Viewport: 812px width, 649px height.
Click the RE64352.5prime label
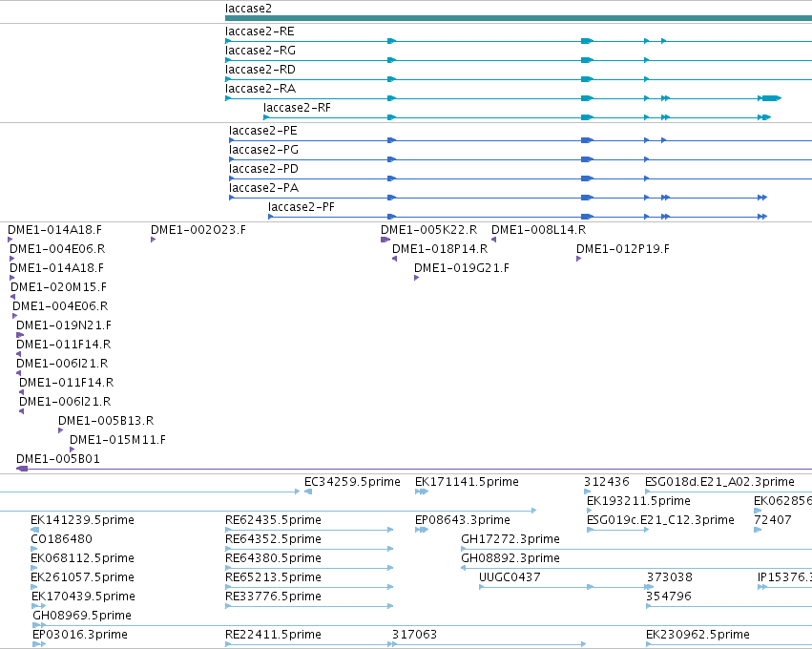[273, 539]
